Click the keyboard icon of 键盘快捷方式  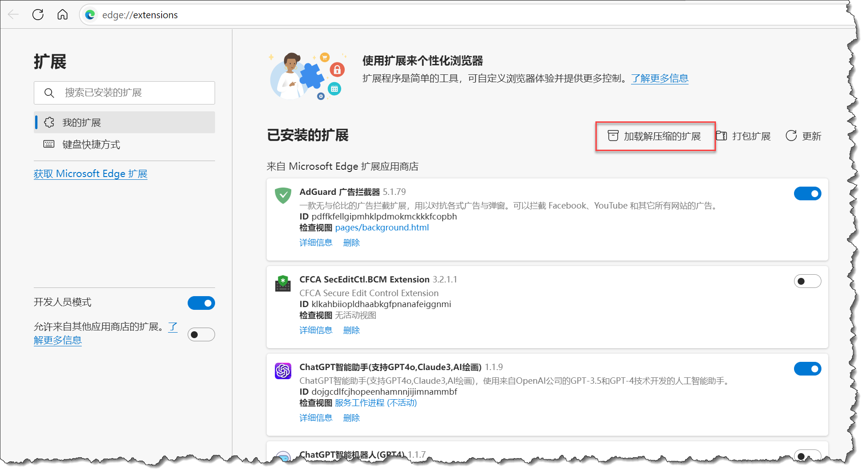[x=49, y=144]
